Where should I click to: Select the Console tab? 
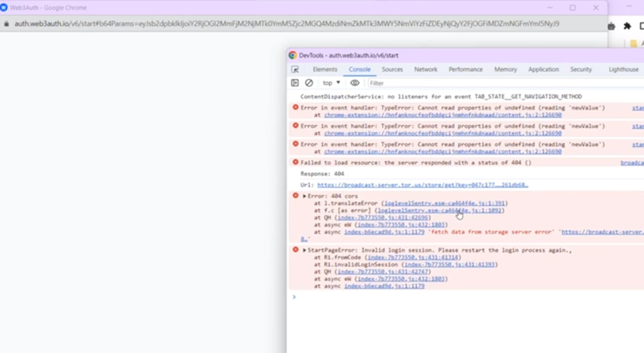click(x=360, y=69)
